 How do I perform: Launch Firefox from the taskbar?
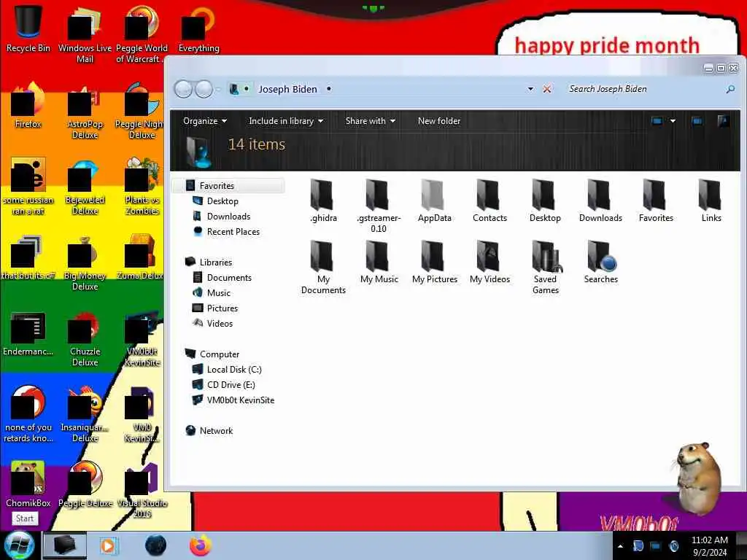(201, 545)
